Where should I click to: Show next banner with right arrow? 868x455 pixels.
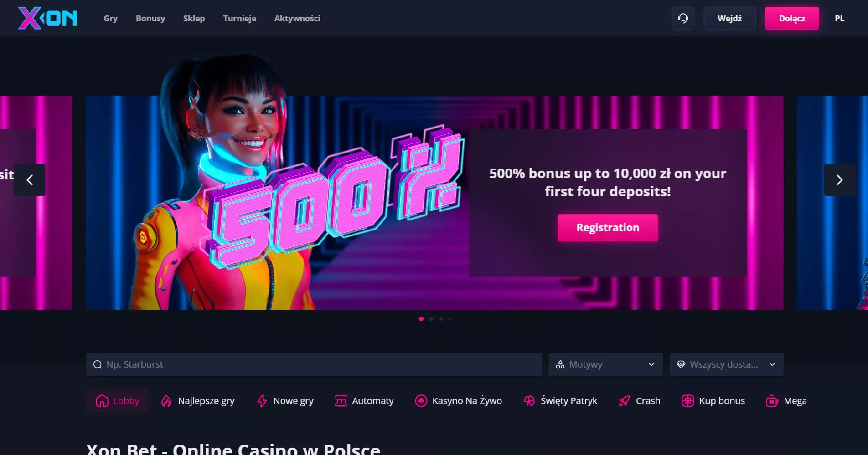(839, 180)
